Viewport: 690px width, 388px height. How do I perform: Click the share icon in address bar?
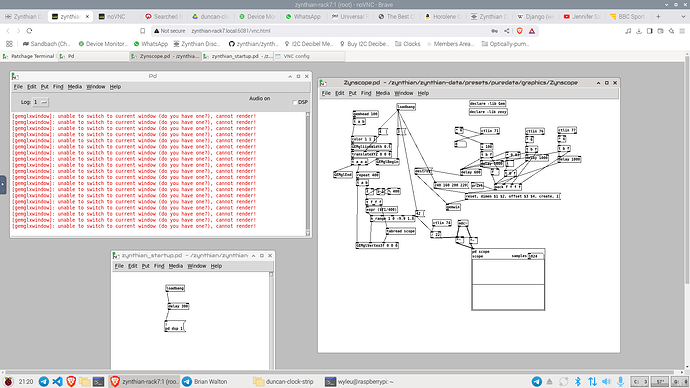pos(506,31)
